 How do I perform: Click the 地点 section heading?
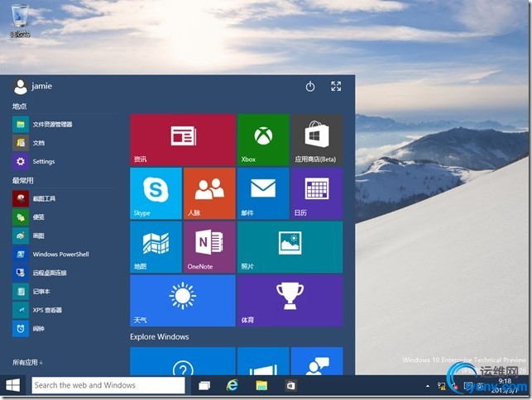click(19, 107)
